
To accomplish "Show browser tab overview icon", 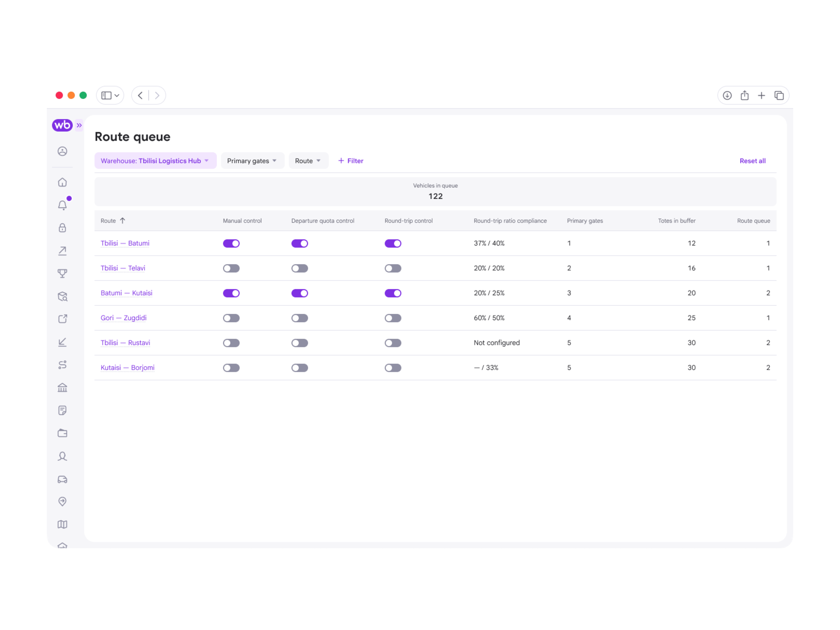I will coord(779,96).
